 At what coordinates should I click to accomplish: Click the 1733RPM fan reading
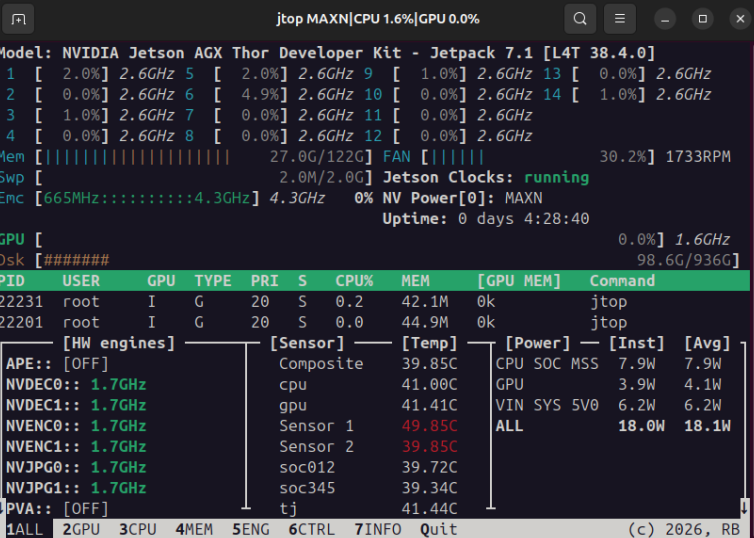698,157
